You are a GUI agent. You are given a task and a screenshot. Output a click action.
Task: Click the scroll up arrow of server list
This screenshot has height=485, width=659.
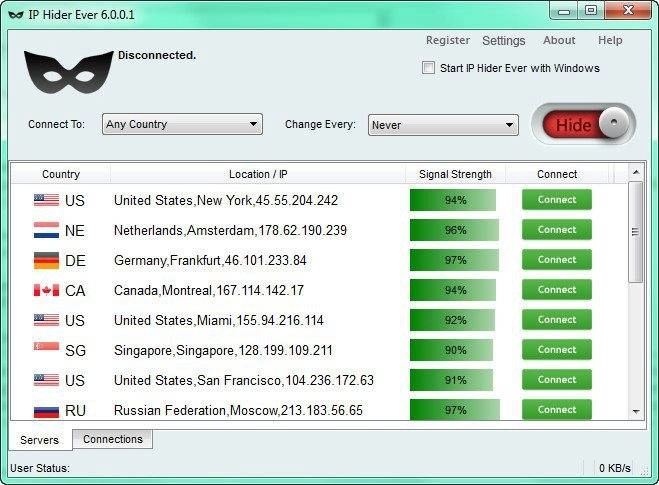[636, 172]
